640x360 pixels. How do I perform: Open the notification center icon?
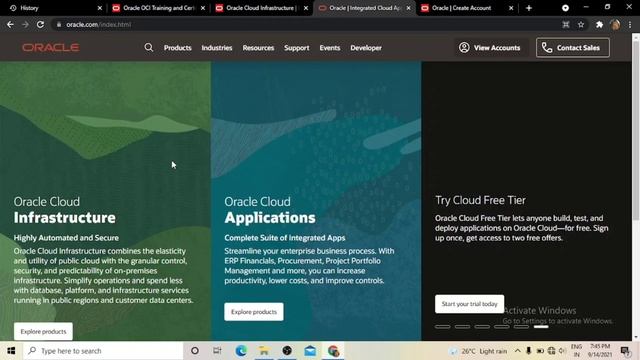625,351
